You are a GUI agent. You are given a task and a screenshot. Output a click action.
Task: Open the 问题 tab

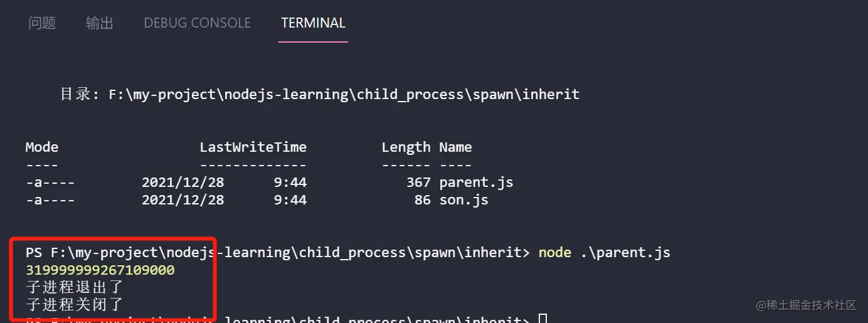(42, 23)
